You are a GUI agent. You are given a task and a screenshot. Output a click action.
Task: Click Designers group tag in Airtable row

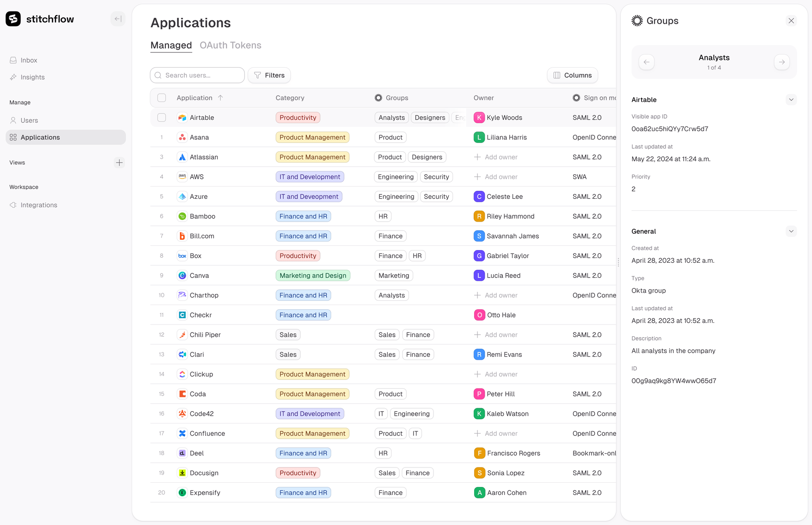(x=430, y=118)
